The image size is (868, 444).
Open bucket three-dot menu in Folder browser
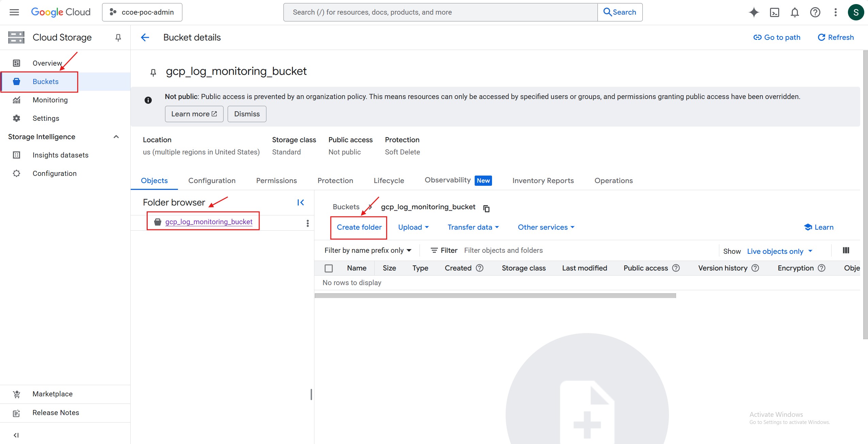coord(308,223)
